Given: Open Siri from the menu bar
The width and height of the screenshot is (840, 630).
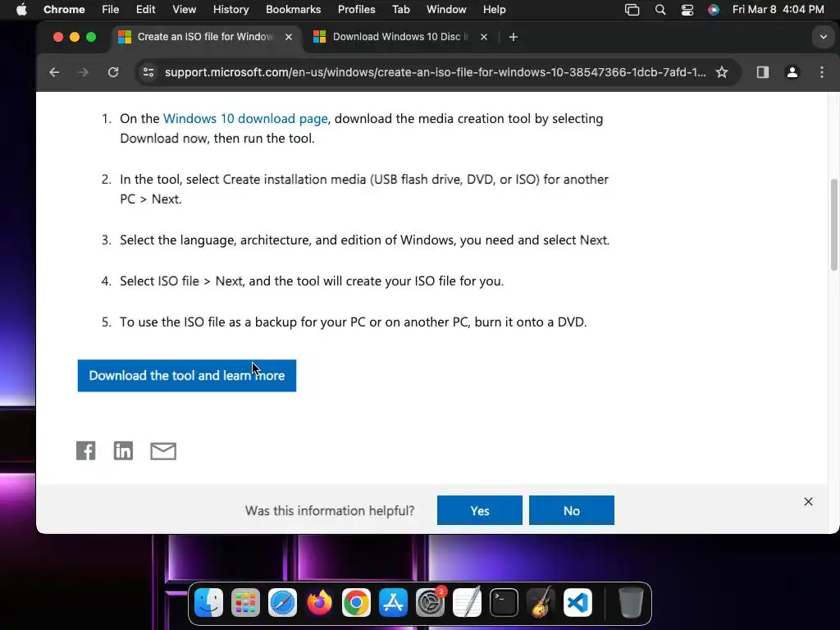Looking at the screenshot, I should pos(714,10).
